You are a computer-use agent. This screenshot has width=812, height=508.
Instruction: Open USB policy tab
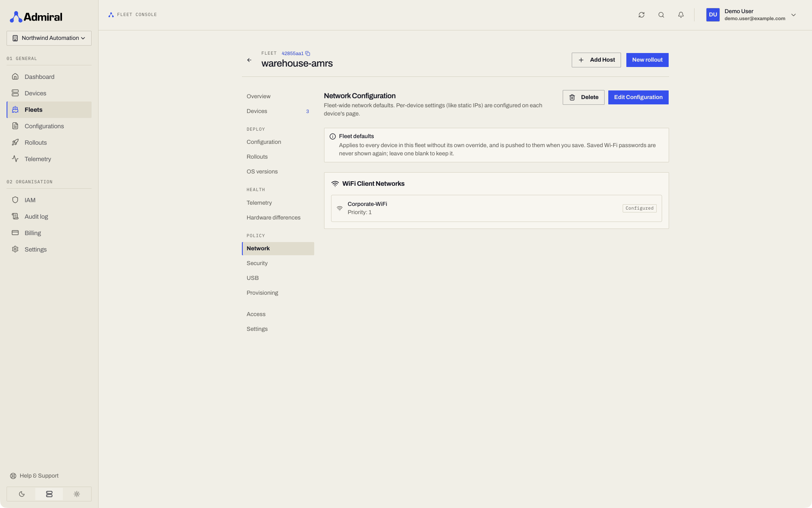pyautogui.click(x=278, y=278)
